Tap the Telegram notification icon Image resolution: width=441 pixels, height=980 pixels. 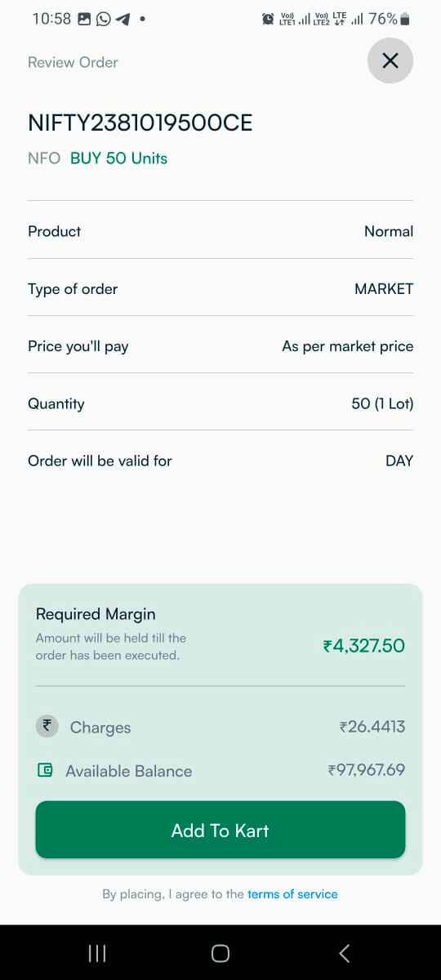(x=122, y=19)
